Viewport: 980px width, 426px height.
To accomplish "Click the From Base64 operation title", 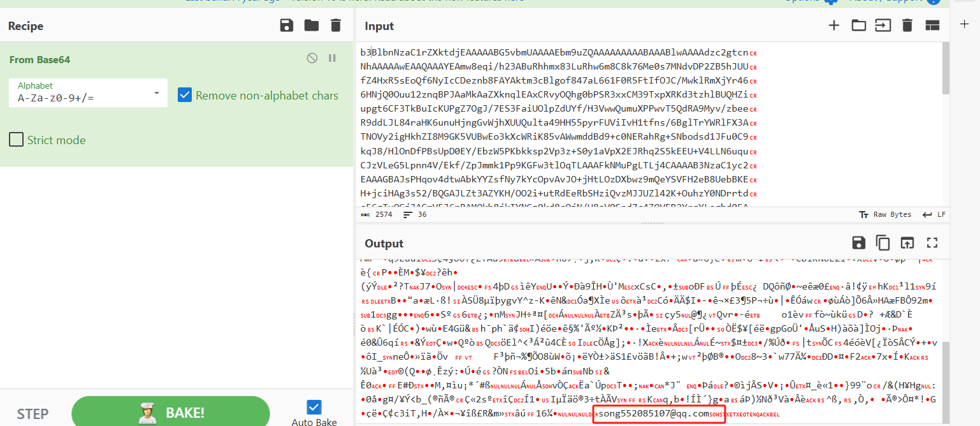I will [x=40, y=59].
